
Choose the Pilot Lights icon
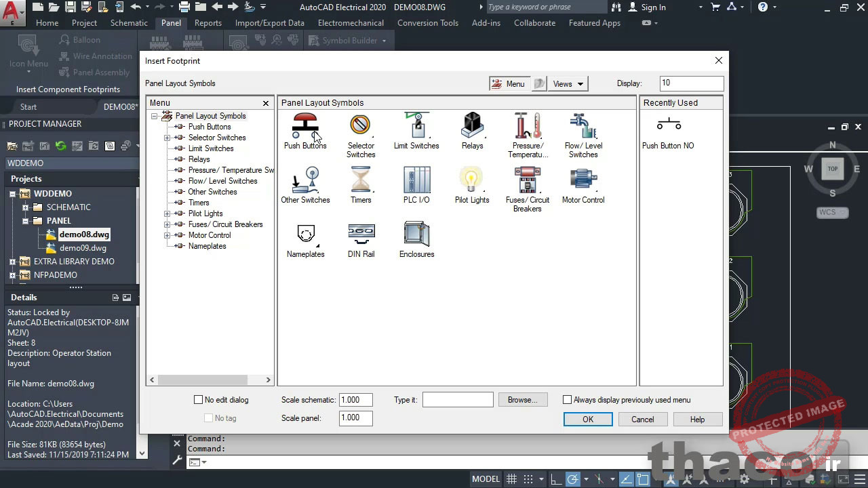[471, 180]
